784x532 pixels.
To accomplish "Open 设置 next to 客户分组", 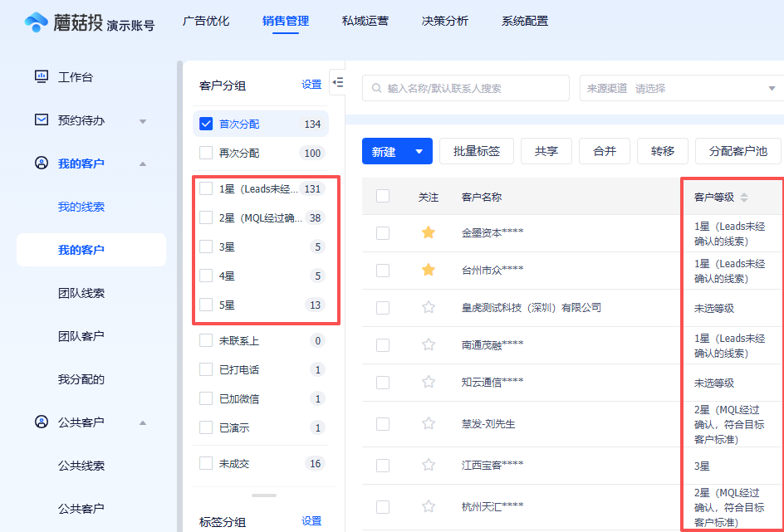I will (x=311, y=85).
